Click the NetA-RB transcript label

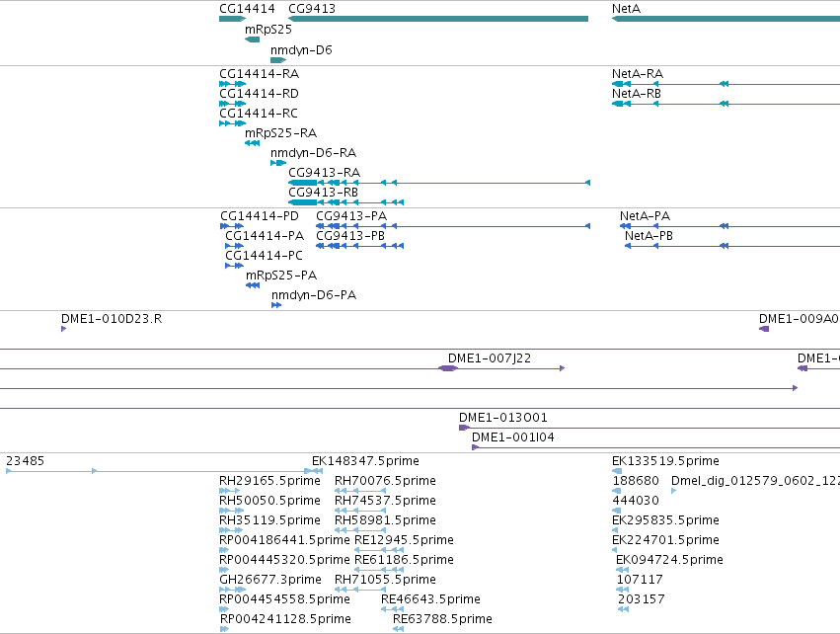point(637,94)
